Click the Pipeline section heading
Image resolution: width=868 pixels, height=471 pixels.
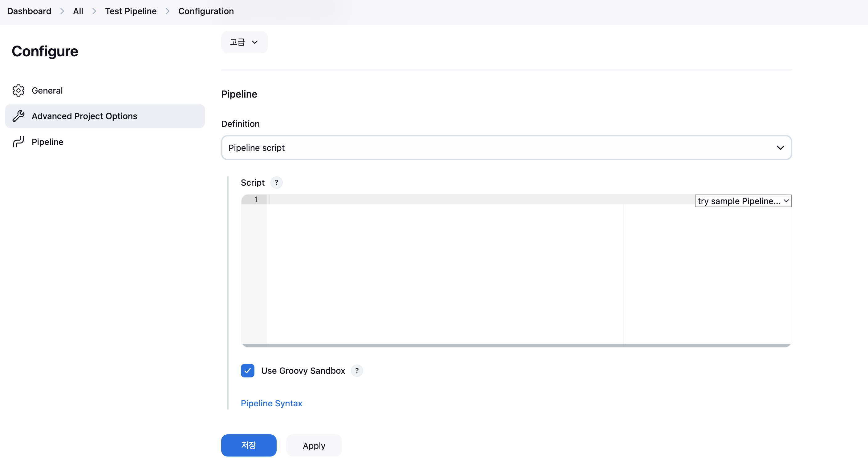tap(239, 94)
